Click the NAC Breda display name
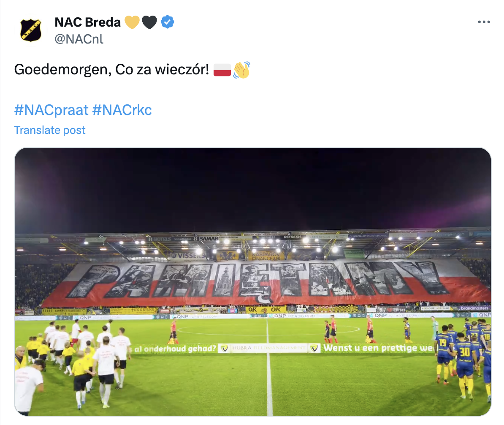The height and width of the screenshot is (425, 504). coord(87,22)
